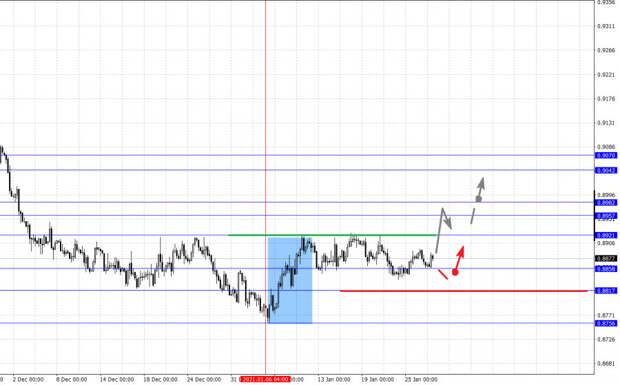Select the green horizontal resistance line
Image resolution: width=620 pixels, height=385 pixels.
coord(333,235)
